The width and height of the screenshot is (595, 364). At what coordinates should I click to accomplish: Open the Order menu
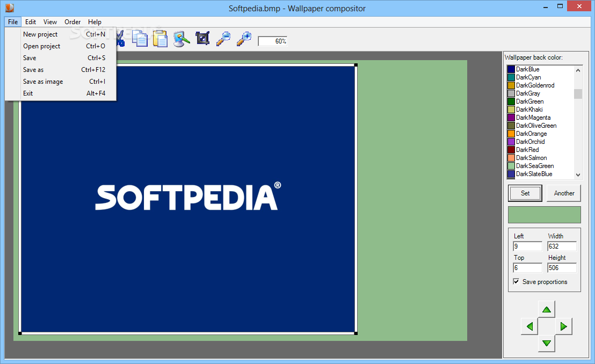(72, 21)
